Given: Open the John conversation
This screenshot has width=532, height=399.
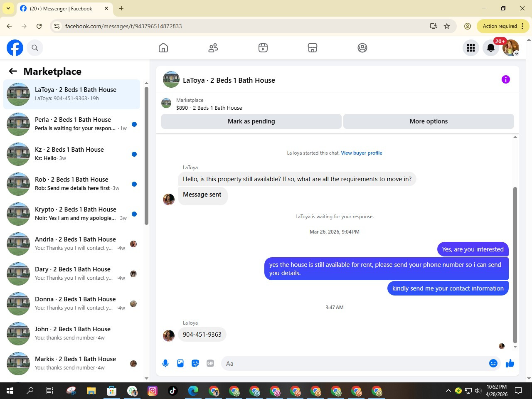Looking at the screenshot, I should [71, 334].
